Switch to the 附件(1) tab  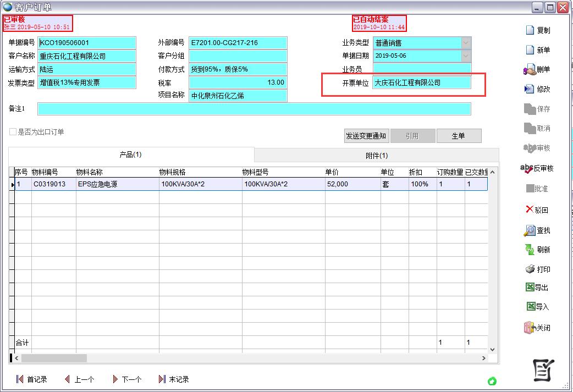coord(377,156)
